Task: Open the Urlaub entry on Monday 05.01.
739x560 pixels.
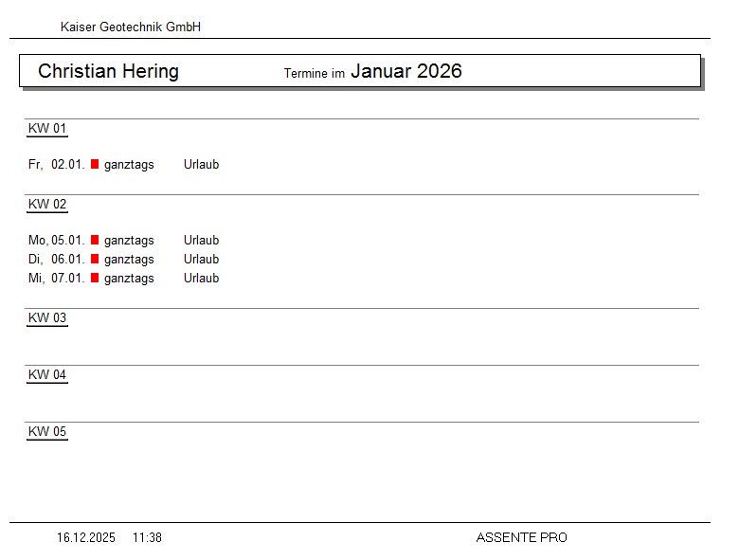Action: pyautogui.click(x=201, y=241)
